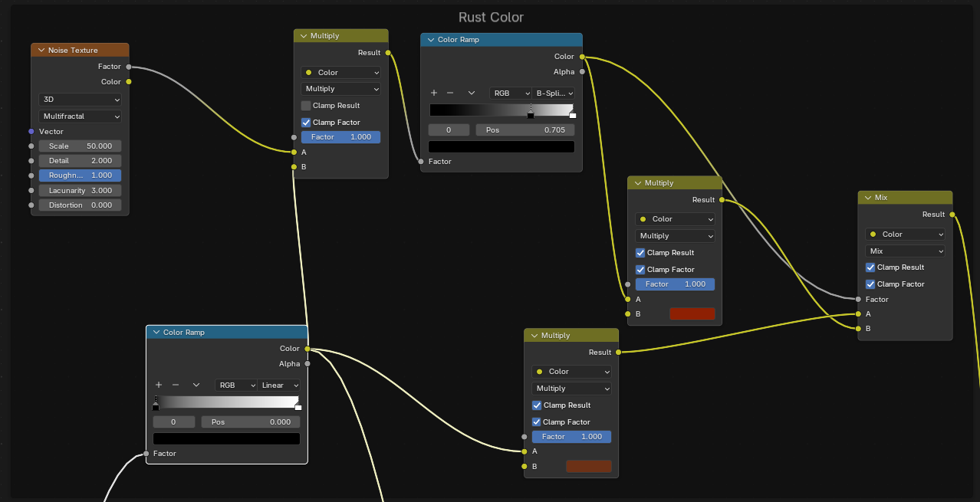Open the brown B color swatch

(x=588, y=466)
